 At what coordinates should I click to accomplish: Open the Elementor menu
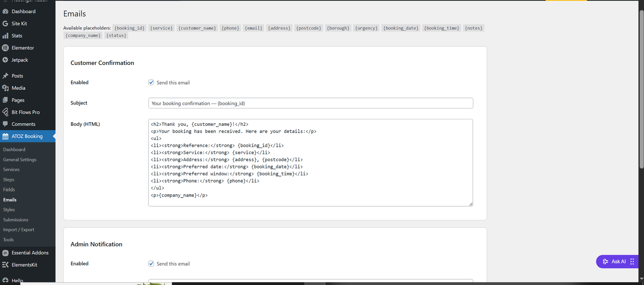(x=23, y=48)
